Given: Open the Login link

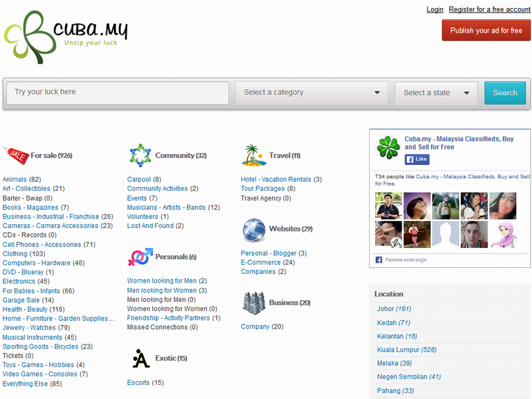Looking at the screenshot, I should 435,9.
